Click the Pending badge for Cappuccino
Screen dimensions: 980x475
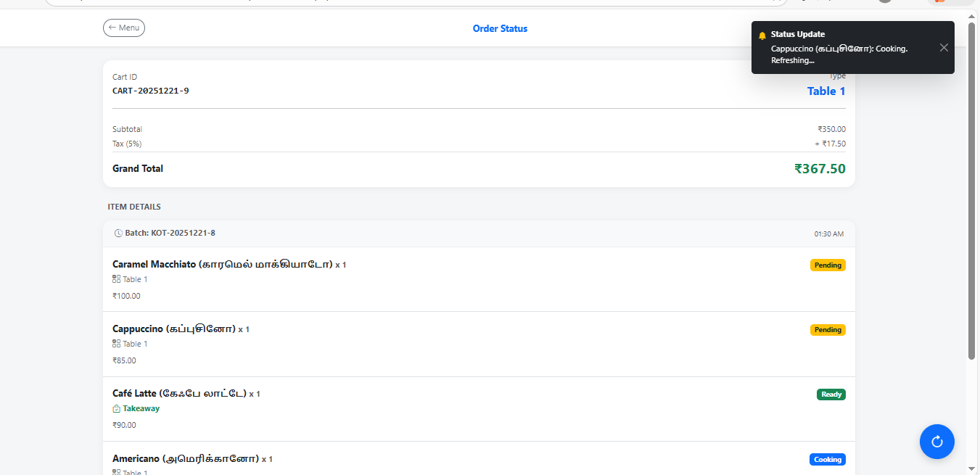tap(827, 330)
